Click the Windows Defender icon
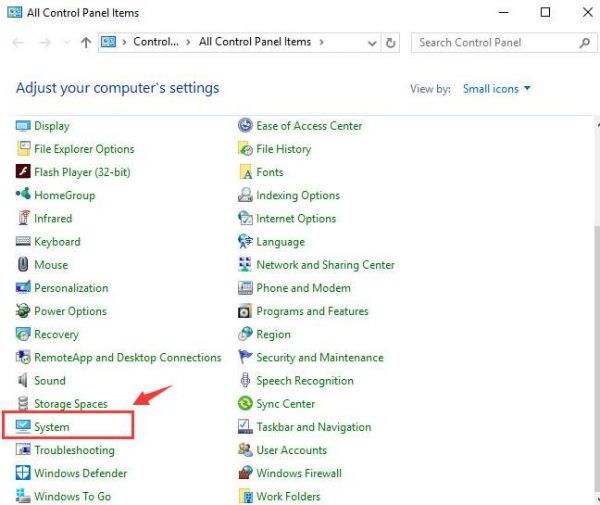 24,473
